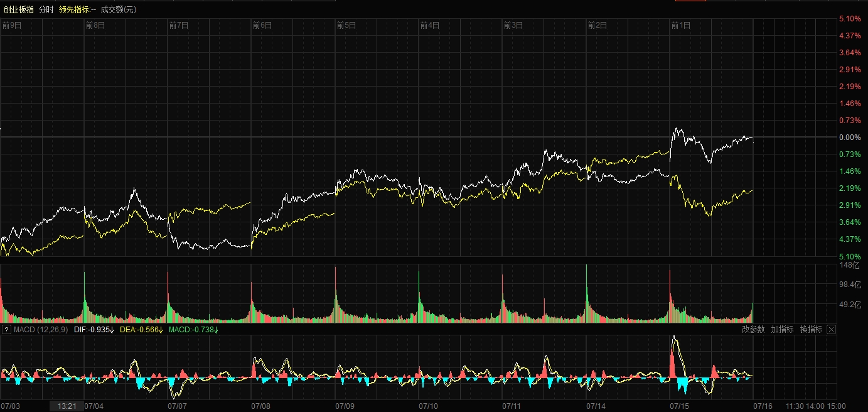This screenshot has height=412, width=868.
Task: Click the 成交额(元) label
Action: click(x=118, y=9)
